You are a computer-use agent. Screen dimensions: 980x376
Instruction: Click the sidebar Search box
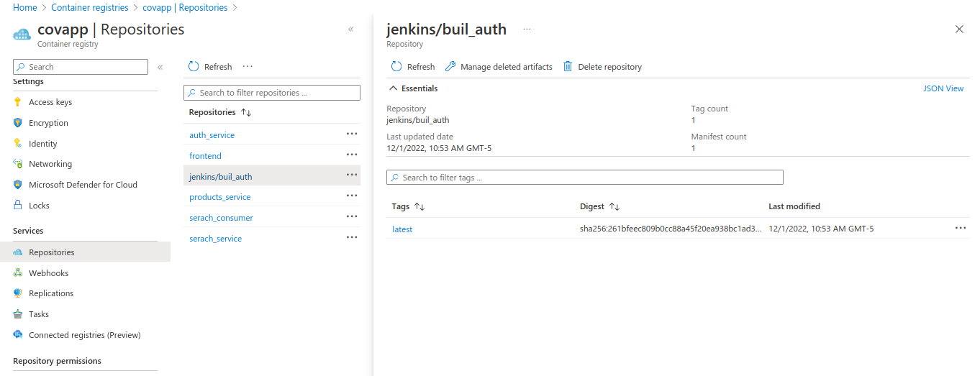coord(81,67)
